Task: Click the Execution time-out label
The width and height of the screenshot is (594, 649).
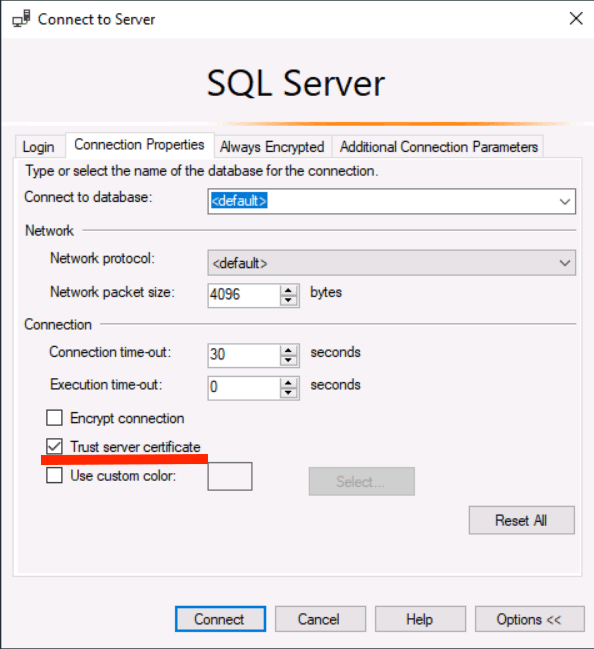Action: 106,385
